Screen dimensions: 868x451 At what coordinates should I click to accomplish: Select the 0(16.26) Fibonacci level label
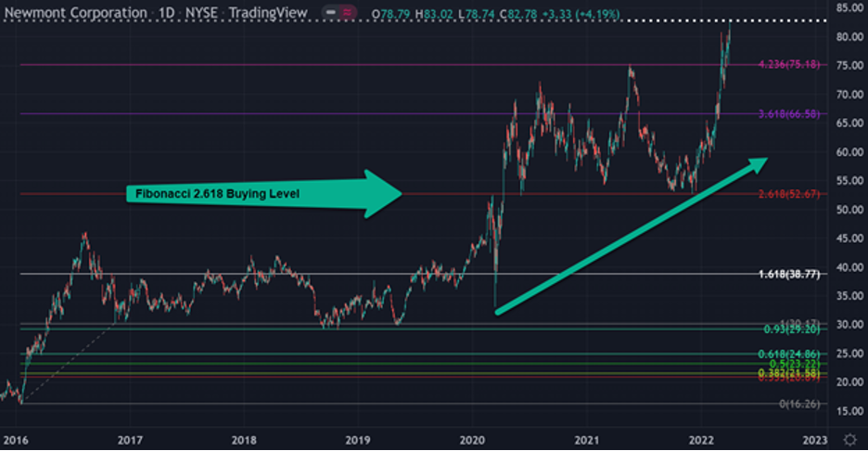tap(800, 404)
